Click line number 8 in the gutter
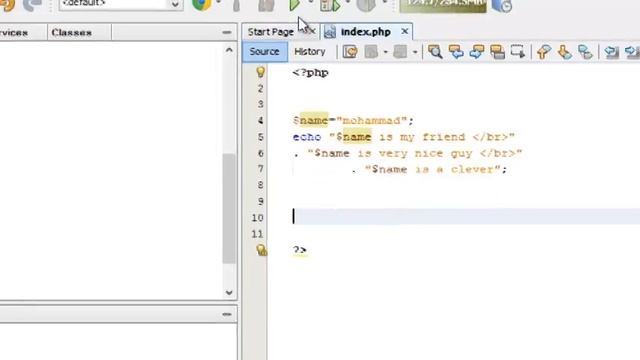The image size is (640, 360). [260, 185]
